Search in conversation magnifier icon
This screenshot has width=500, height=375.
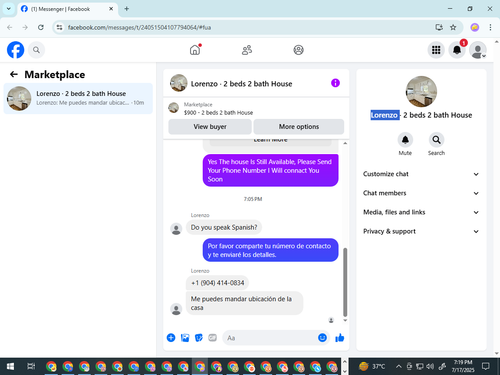click(436, 140)
